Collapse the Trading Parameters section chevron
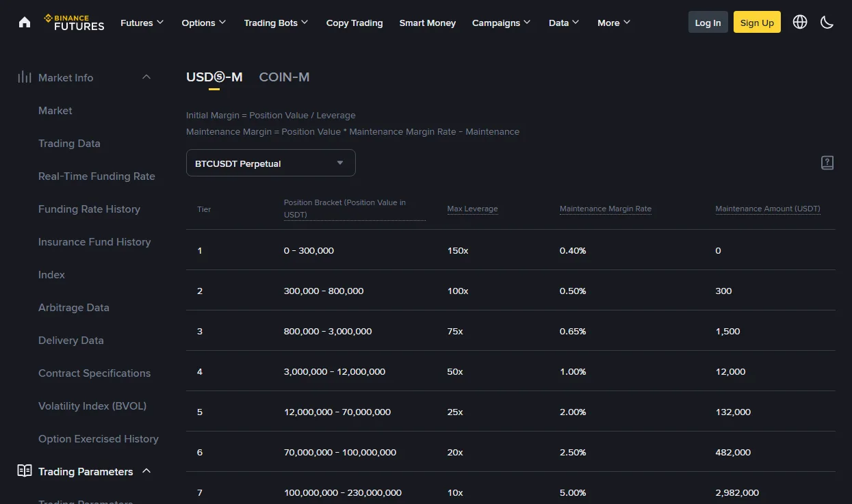Screen dimensions: 852x504 tap(146, 471)
